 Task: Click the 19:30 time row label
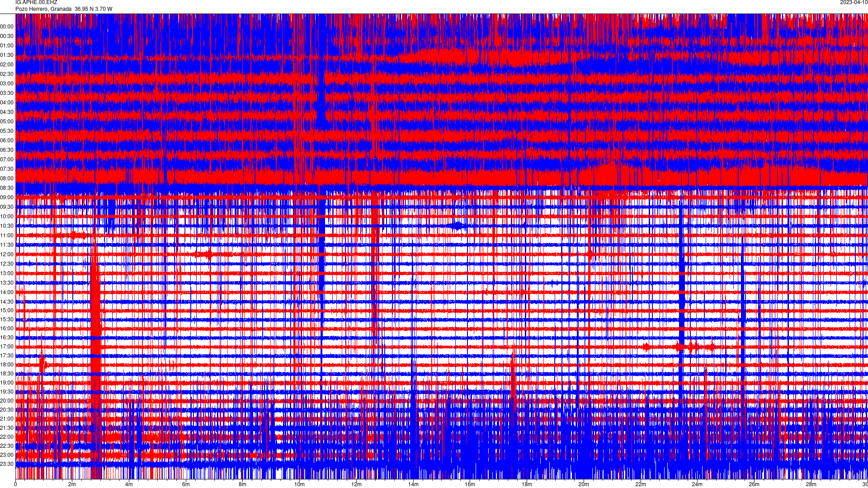click(x=7, y=392)
